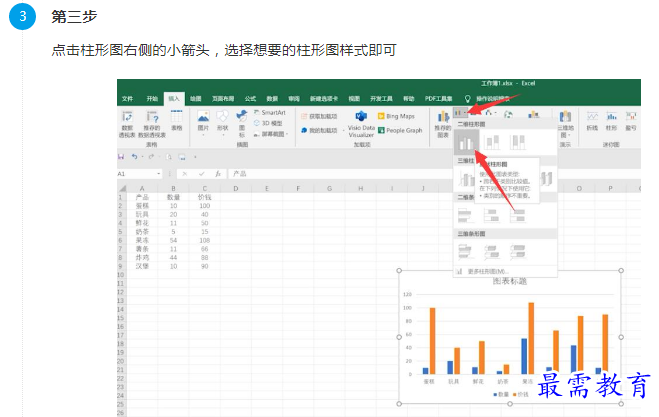
Task: Select the 3-D 100% stacked bar chart
Action: [x=517, y=252]
